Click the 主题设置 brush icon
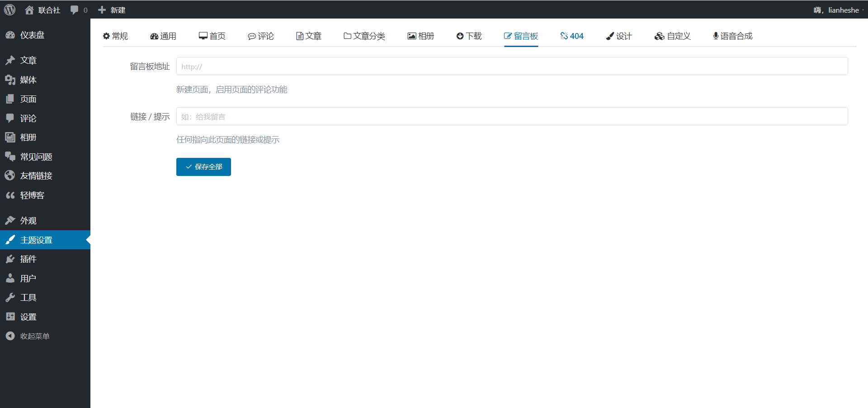This screenshot has width=868, height=408. pos(10,240)
